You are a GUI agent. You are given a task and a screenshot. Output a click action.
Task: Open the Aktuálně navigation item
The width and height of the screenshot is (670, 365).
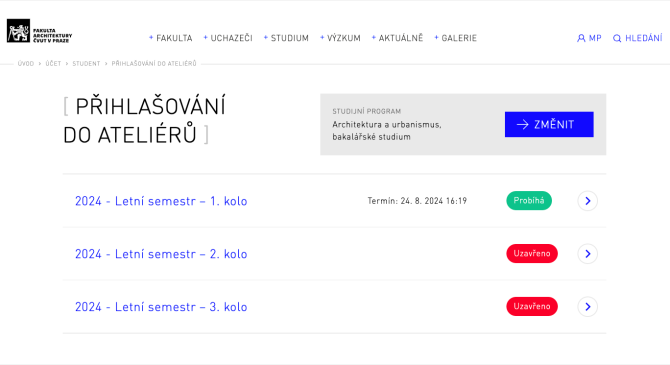397,38
